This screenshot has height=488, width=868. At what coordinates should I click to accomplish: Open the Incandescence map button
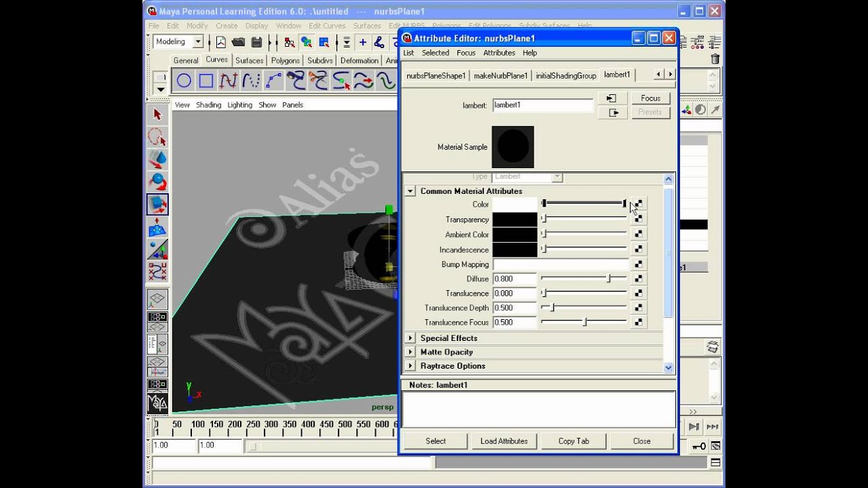(x=638, y=249)
